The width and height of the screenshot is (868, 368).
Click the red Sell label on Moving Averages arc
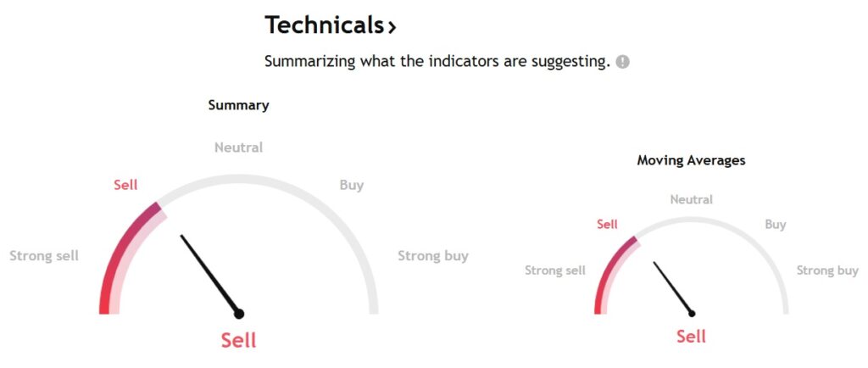click(x=607, y=225)
